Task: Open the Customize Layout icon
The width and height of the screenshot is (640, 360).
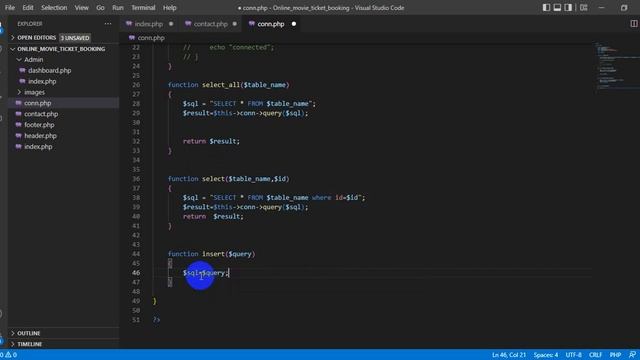Action: pyautogui.click(x=584, y=7)
